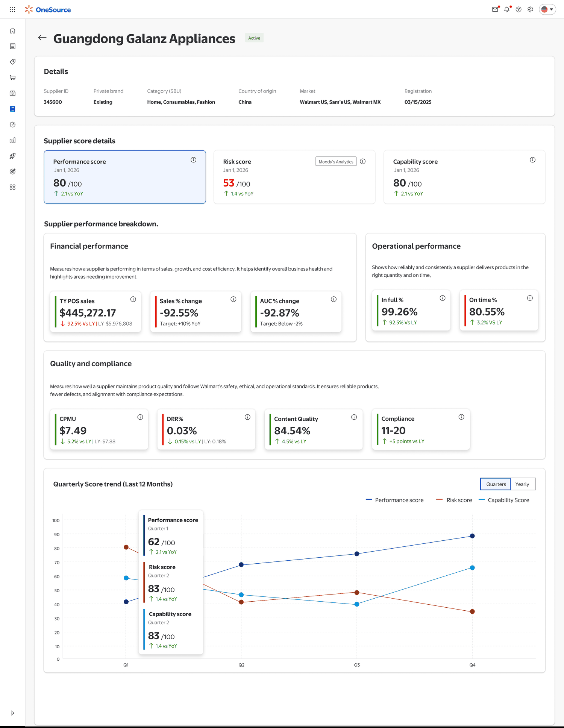Select the Risk score card

pyautogui.click(x=294, y=177)
